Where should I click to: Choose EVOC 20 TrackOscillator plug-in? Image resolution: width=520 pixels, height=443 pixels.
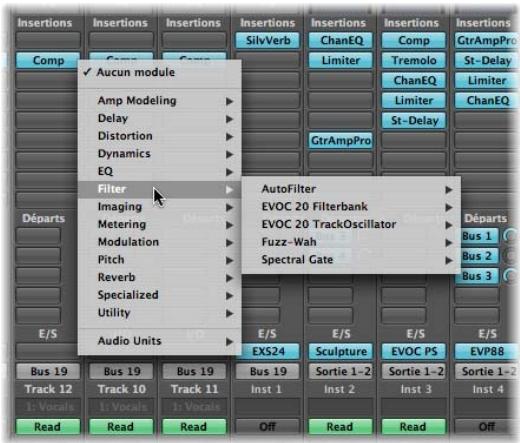[x=351, y=225]
